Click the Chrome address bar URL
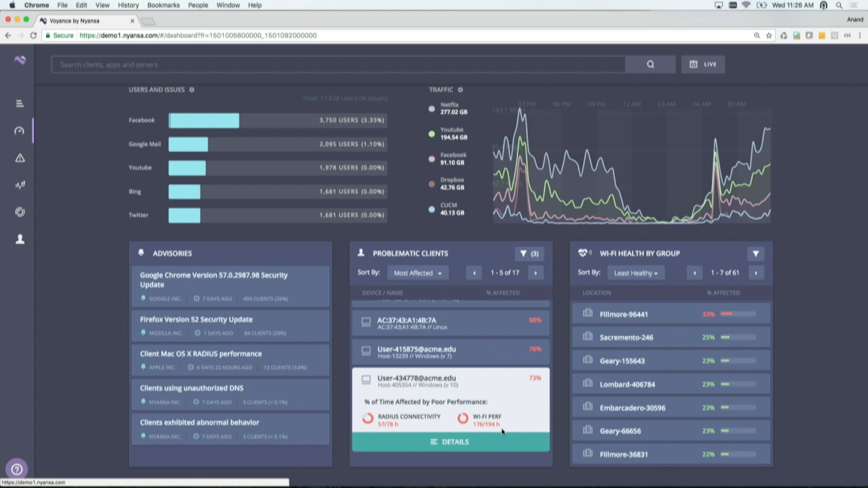The image size is (868, 488). click(x=198, y=35)
